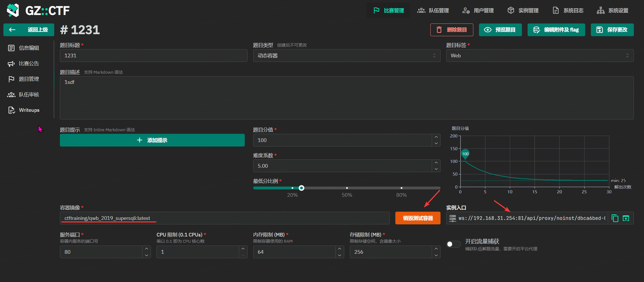Click the add hint button
Viewport: 644px width, 282px height.
[152, 140]
